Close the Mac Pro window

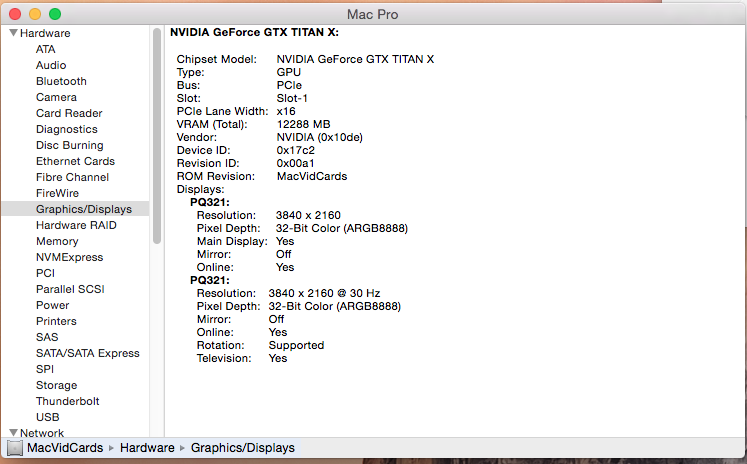pos(15,14)
